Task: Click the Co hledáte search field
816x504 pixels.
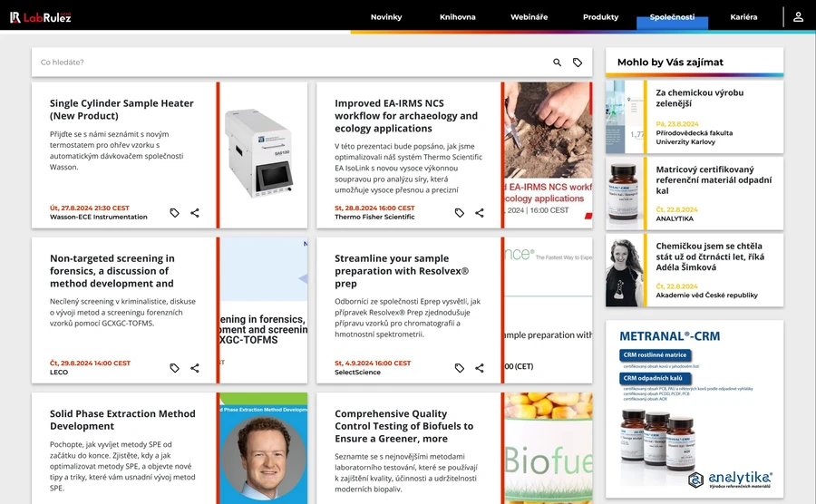Action: tap(290, 63)
